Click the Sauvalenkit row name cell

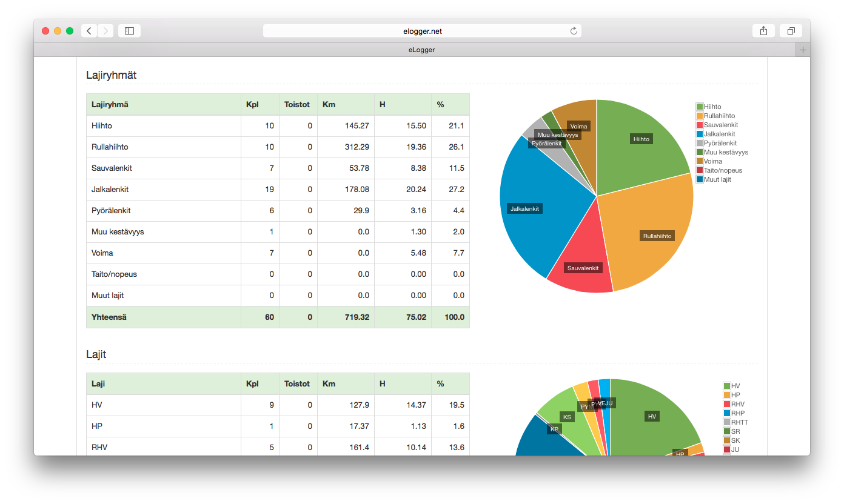164,168
